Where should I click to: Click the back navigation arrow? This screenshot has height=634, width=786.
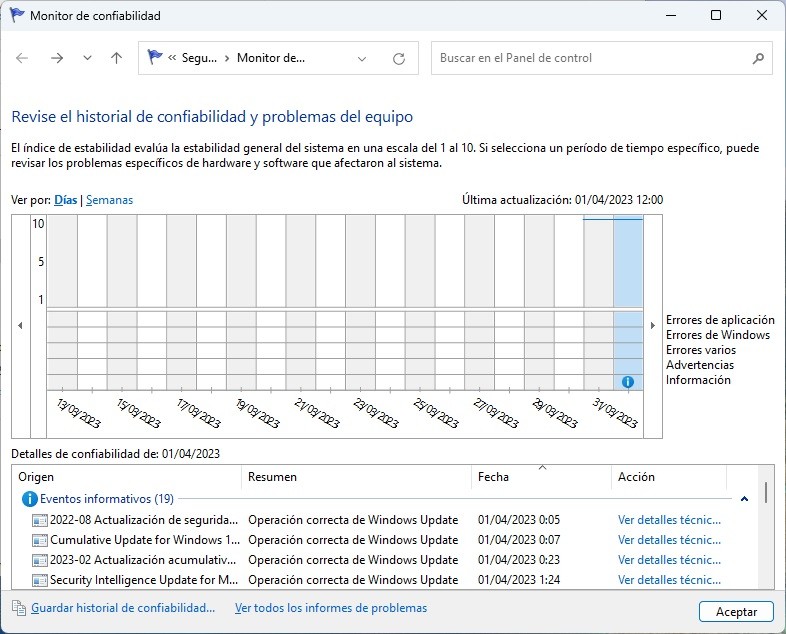point(22,58)
